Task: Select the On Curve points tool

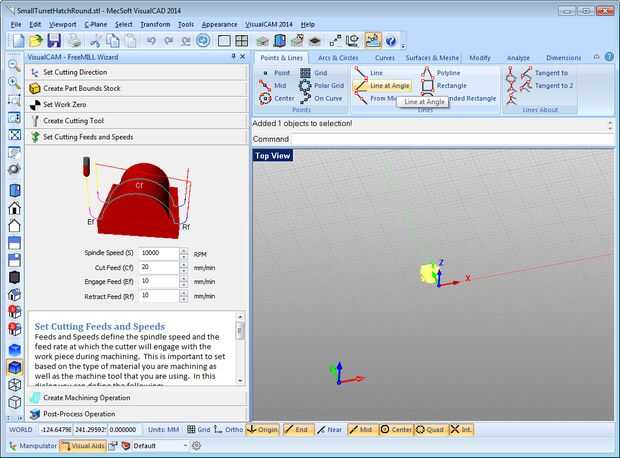Action: pyautogui.click(x=321, y=98)
